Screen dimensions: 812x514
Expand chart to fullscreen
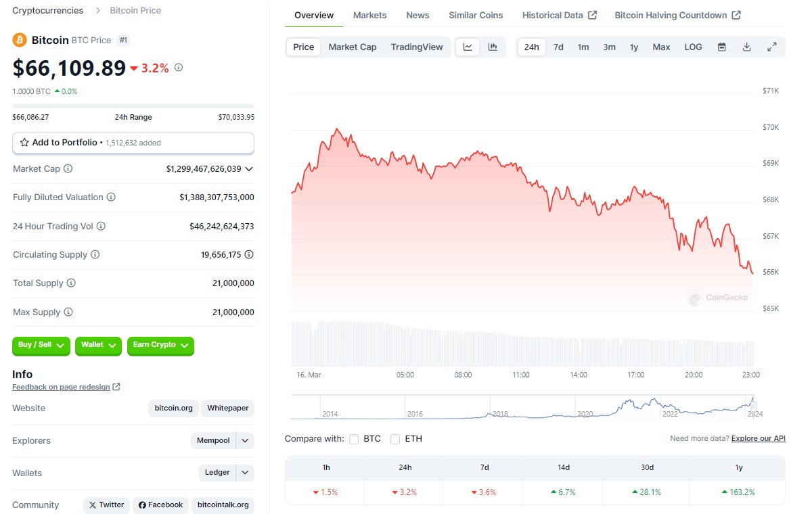772,47
